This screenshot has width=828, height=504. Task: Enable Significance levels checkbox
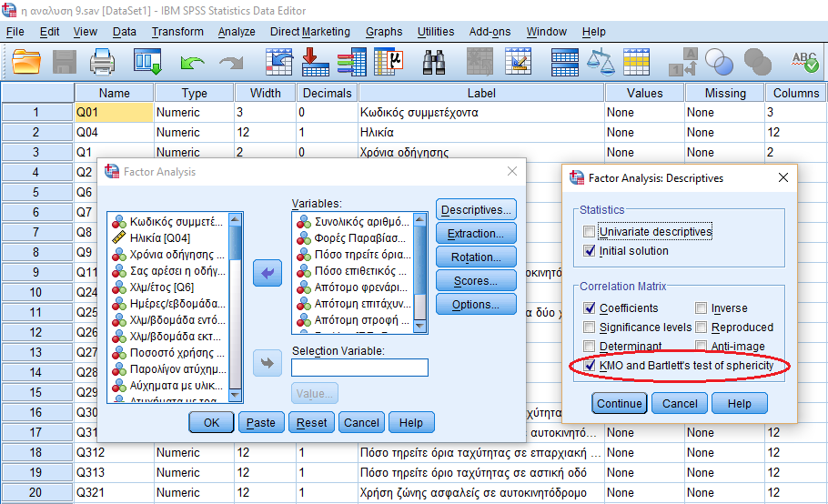[589, 328]
